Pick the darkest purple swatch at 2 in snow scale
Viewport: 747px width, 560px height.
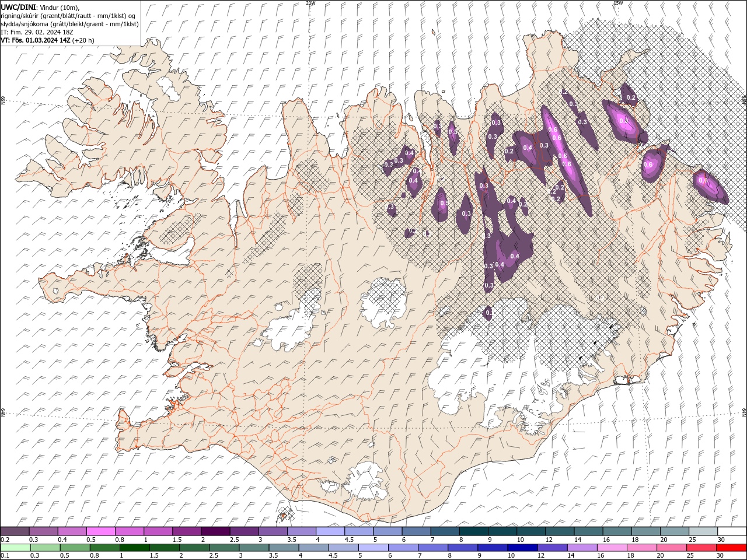coord(215,531)
